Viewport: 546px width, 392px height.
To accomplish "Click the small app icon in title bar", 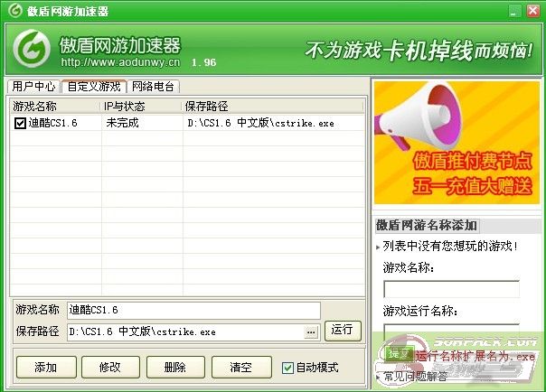I will coord(13,11).
